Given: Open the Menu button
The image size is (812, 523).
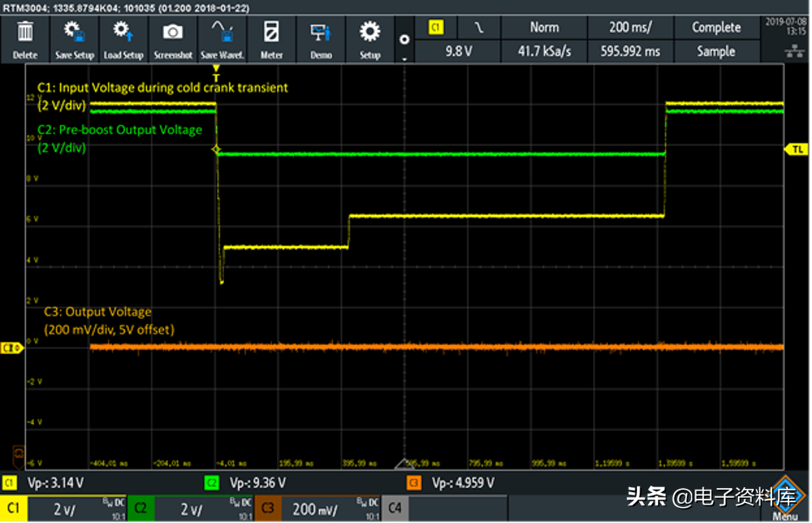Looking at the screenshot, I should pyautogui.click(x=785, y=500).
